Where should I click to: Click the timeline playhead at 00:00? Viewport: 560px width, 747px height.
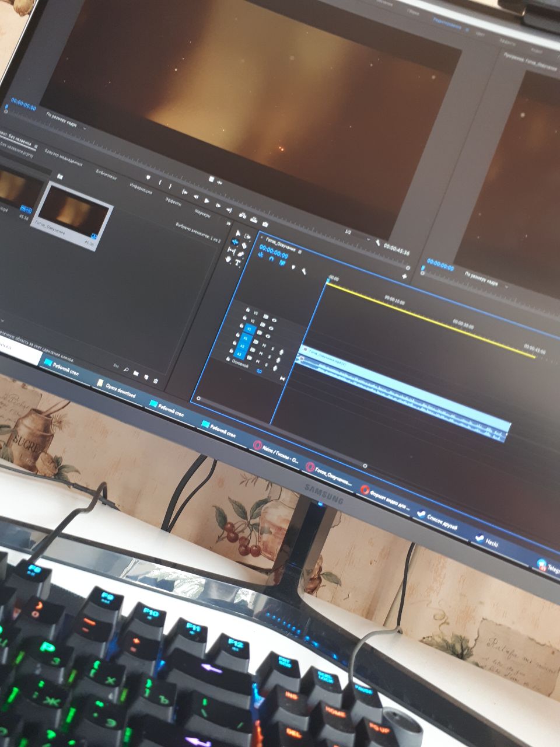(x=328, y=282)
